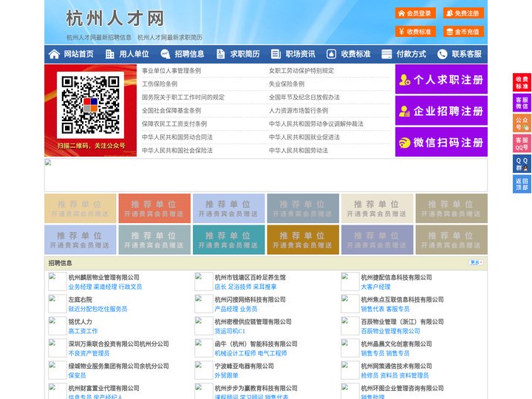Open the red 收费标准 side widget
532x399 pixels.
point(522,83)
